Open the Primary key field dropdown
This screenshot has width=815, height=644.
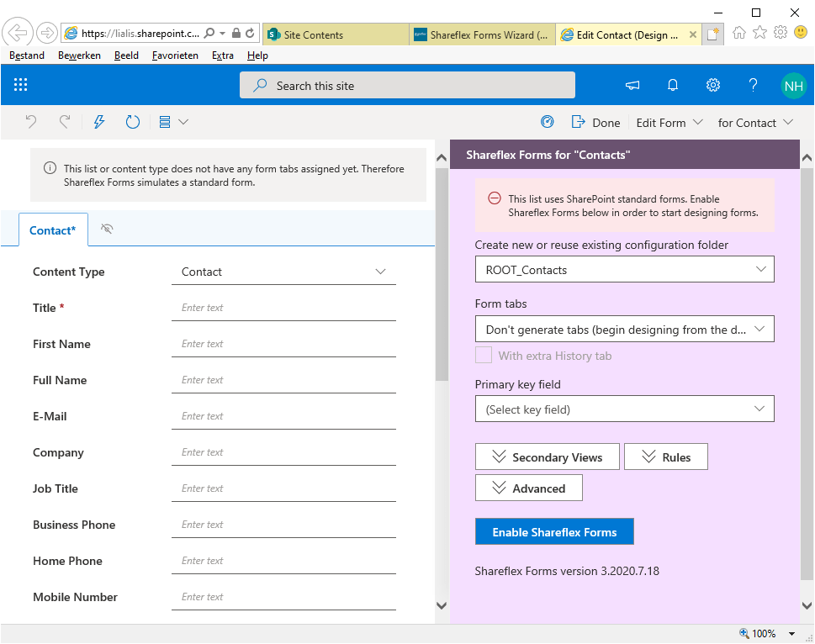pyautogui.click(x=624, y=409)
